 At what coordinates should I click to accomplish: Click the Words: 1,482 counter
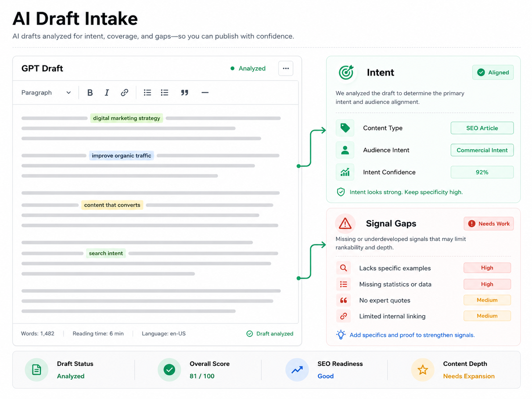pyautogui.click(x=37, y=334)
